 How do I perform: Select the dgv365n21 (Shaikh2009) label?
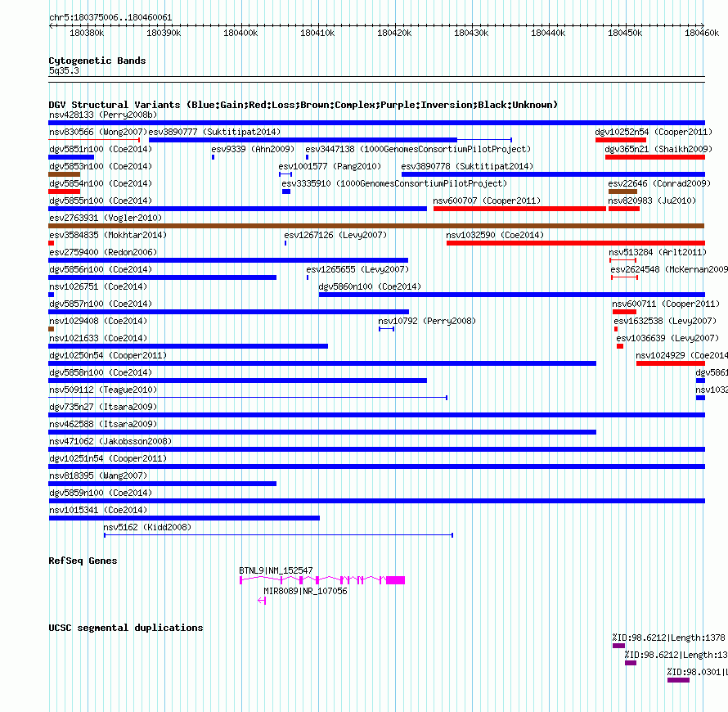658,149
